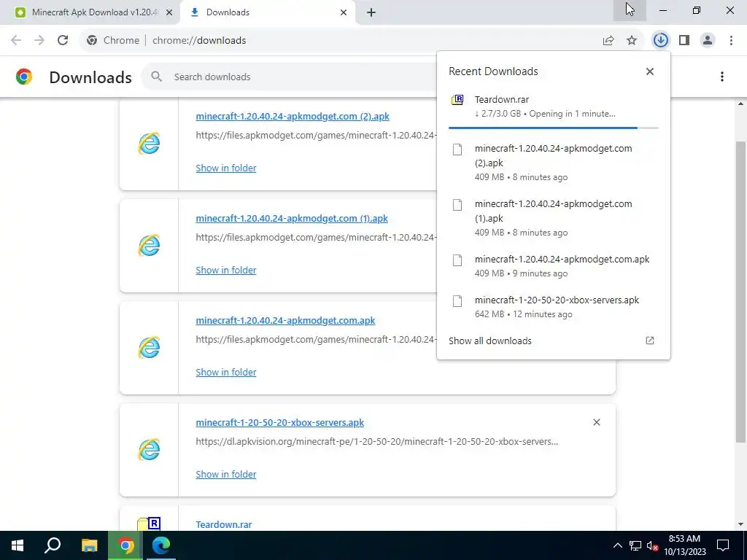The height and width of the screenshot is (560, 747).
Task: Open the Teardown.rar link in list
Action: point(223,524)
